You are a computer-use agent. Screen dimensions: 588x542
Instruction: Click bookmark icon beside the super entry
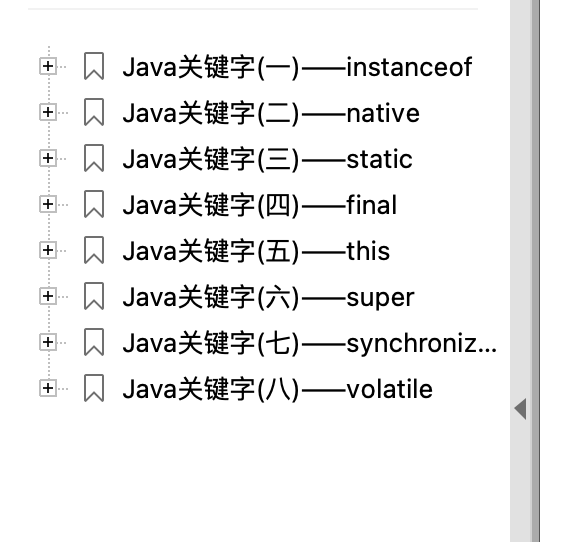tap(94, 296)
